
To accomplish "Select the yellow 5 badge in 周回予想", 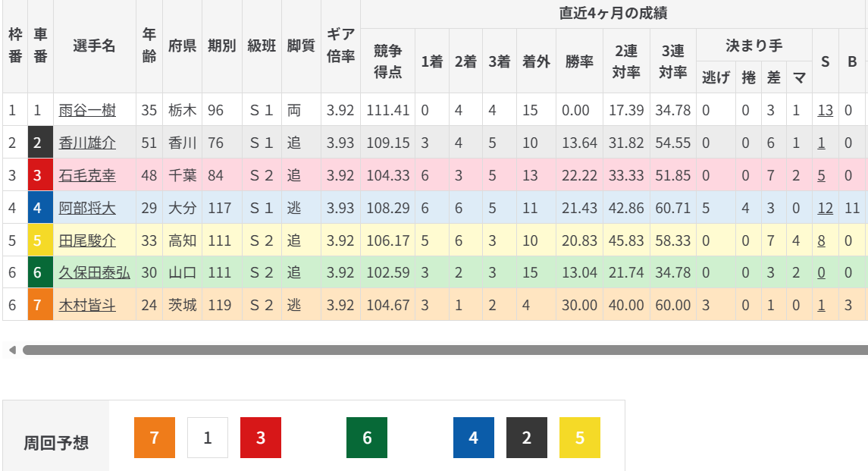I will (x=580, y=438).
